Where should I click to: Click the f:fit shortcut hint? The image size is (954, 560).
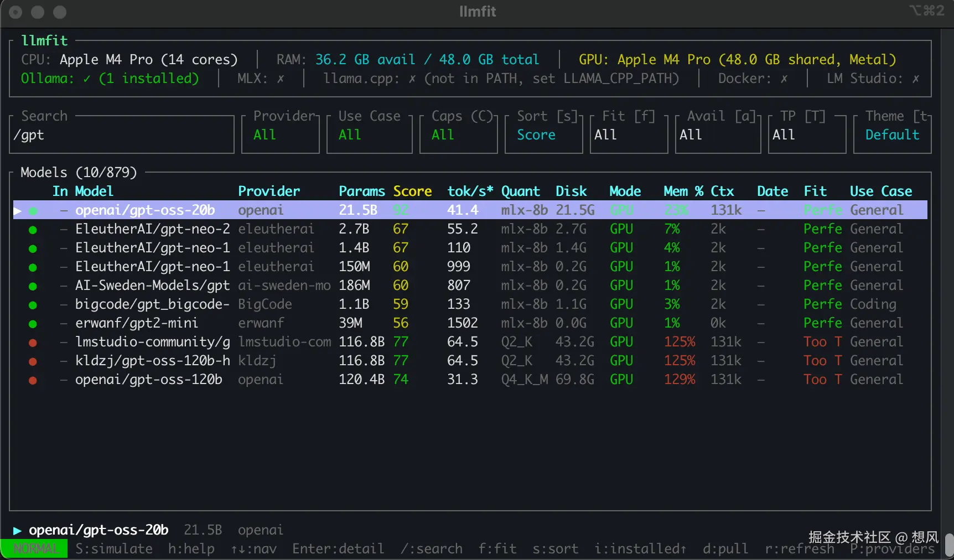click(497, 549)
